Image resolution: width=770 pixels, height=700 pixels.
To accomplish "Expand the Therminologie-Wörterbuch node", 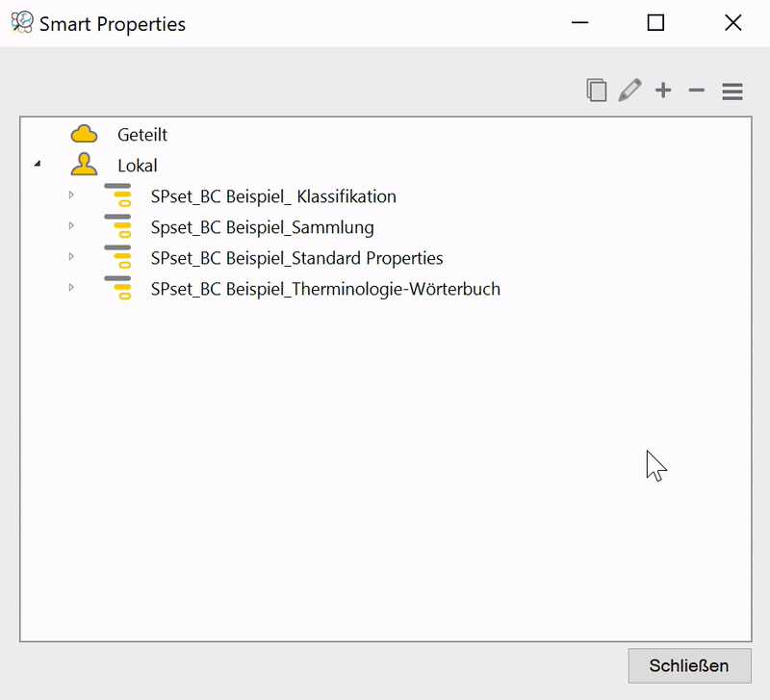I will tap(70, 288).
